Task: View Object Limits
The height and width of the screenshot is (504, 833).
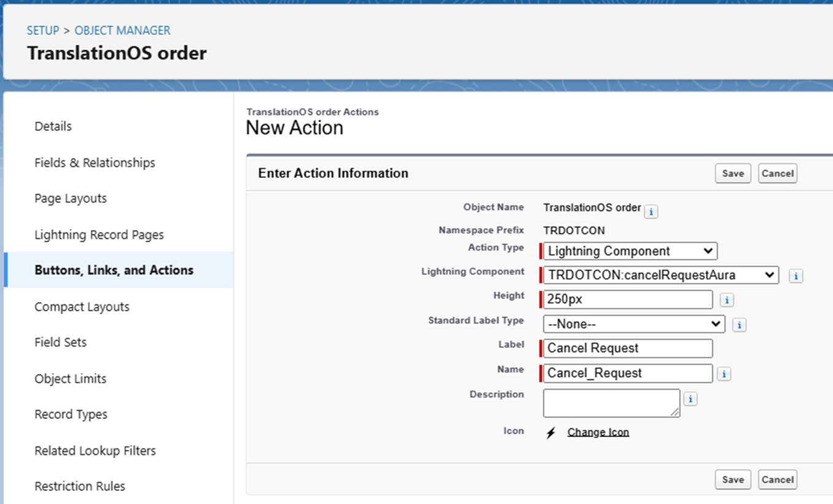Action: point(70,379)
